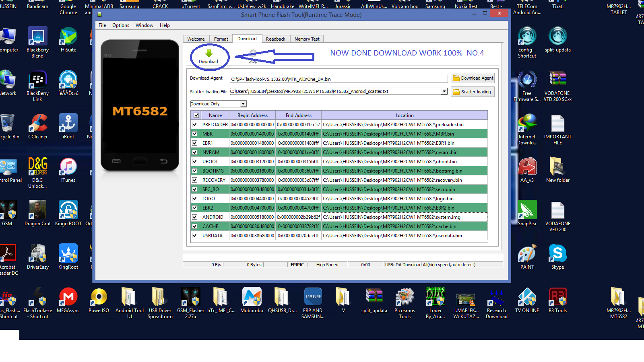Switch to the Memory Test tab
644x362 pixels.
pos(307,39)
